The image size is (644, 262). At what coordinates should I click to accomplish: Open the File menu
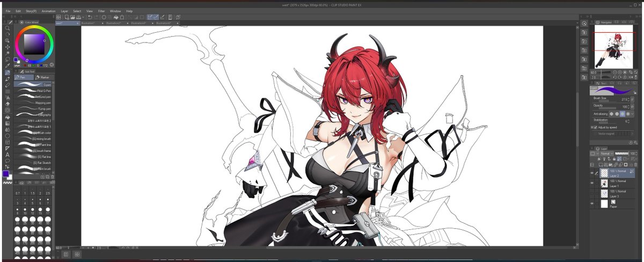point(8,11)
